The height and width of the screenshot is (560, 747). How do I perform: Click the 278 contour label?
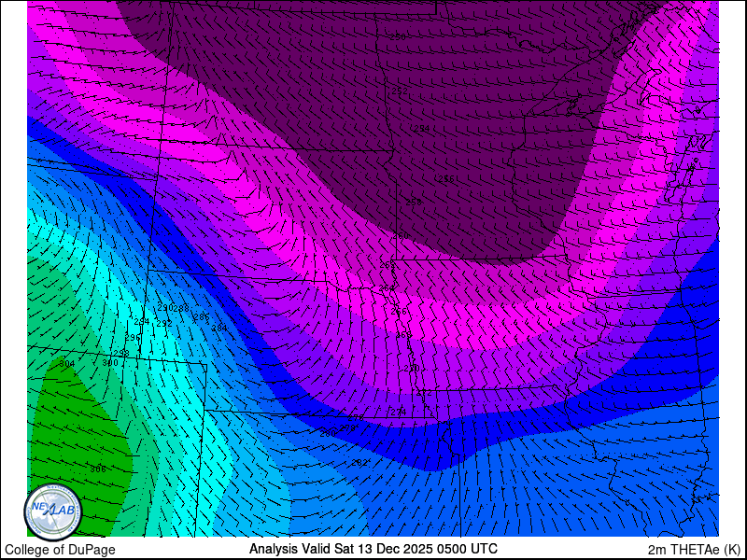pos(348,428)
